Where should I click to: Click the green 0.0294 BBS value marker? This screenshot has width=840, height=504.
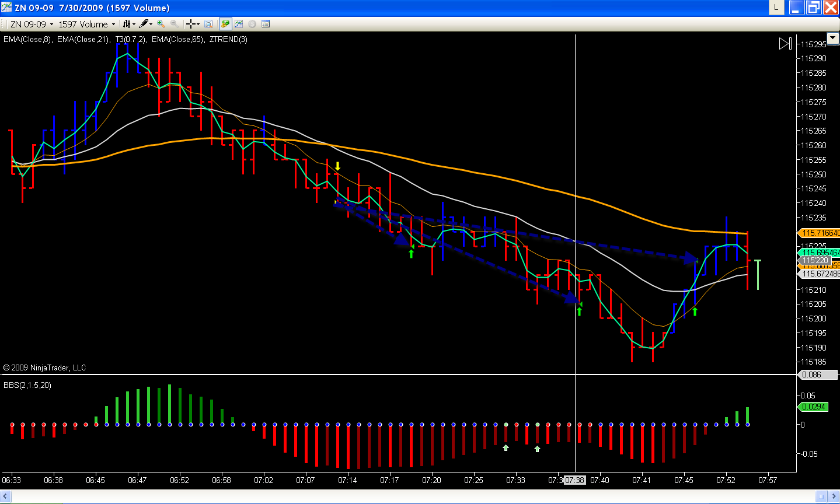[813, 407]
